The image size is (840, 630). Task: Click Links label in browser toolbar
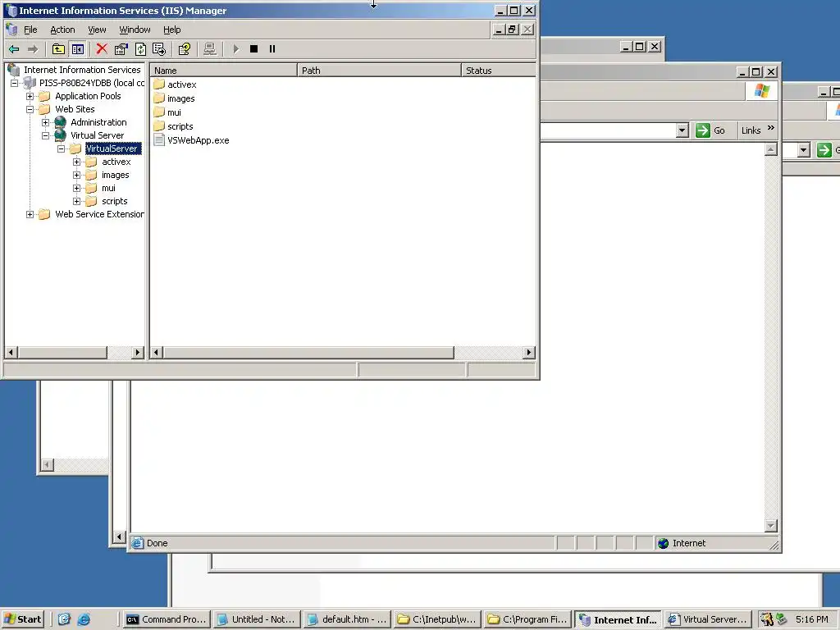click(x=751, y=130)
